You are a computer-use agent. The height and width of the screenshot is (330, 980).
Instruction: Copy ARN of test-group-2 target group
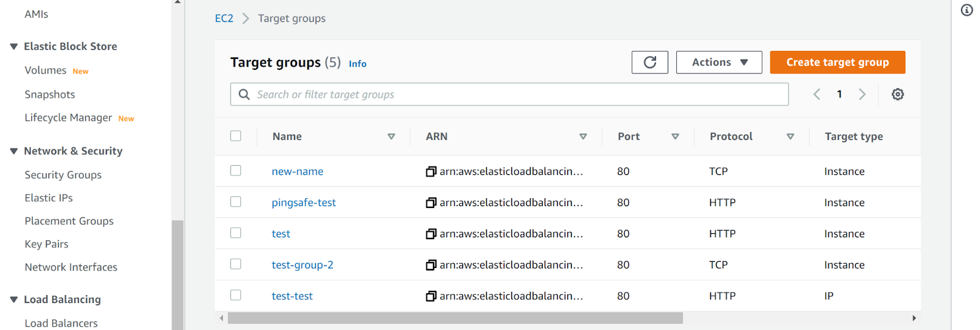tap(431, 265)
